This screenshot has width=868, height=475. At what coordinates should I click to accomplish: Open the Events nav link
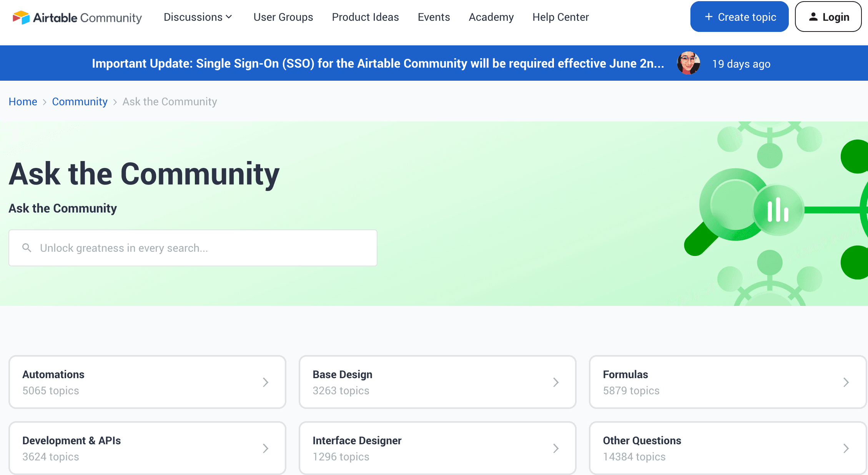point(434,17)
